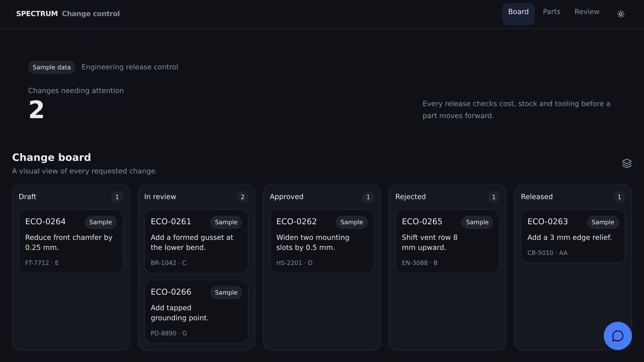
Task: Go to the Review tab
Action: click(x=587, y=12)
